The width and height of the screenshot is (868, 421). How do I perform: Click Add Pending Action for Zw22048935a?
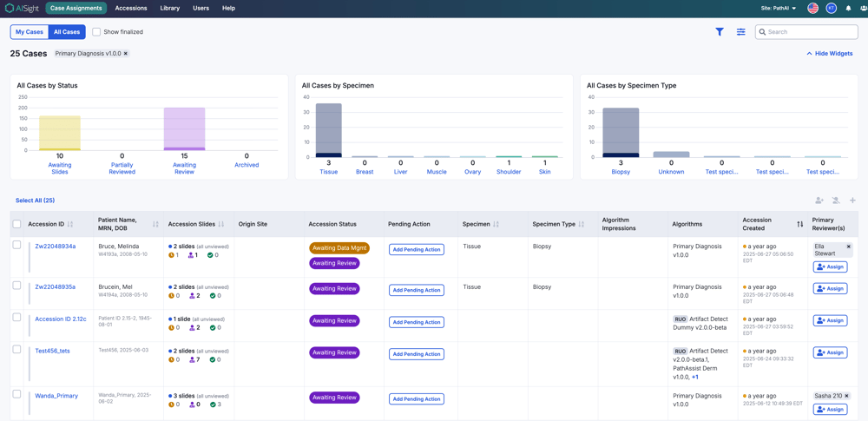pos(417,290)
